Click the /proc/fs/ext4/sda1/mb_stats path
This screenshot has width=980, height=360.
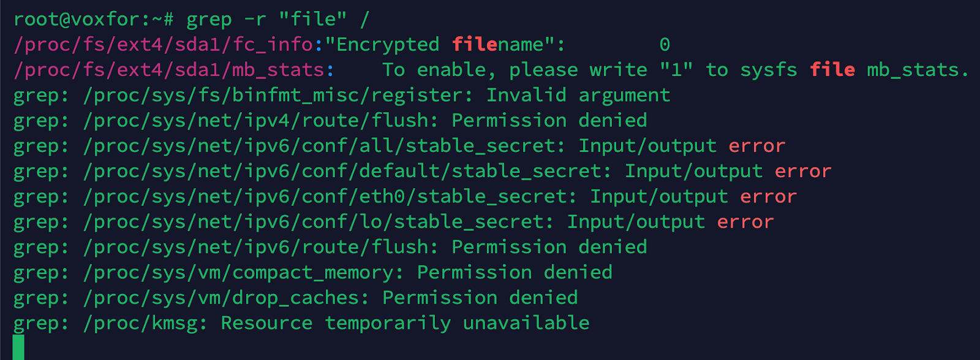tap(169, 70)
